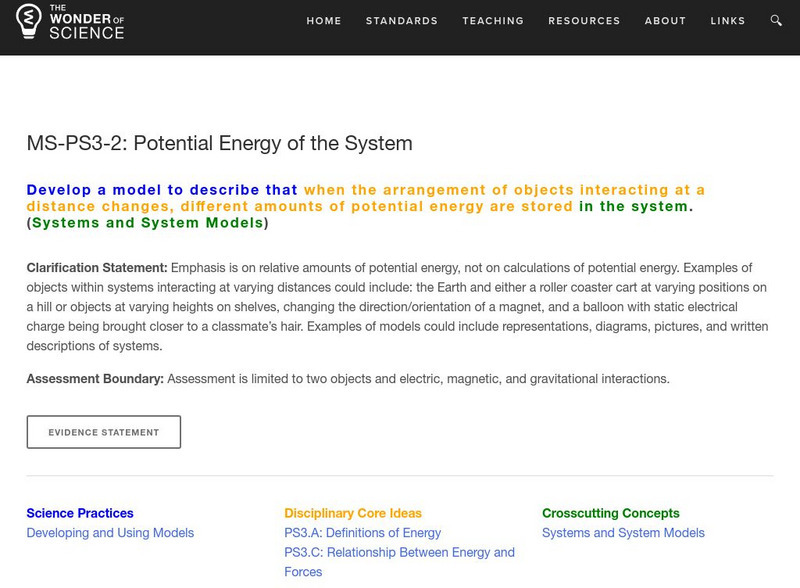Open search with the magnifier icon
The height and width of the screenshot is (588, 800).
pyautogui.click(x=777, y=21)
